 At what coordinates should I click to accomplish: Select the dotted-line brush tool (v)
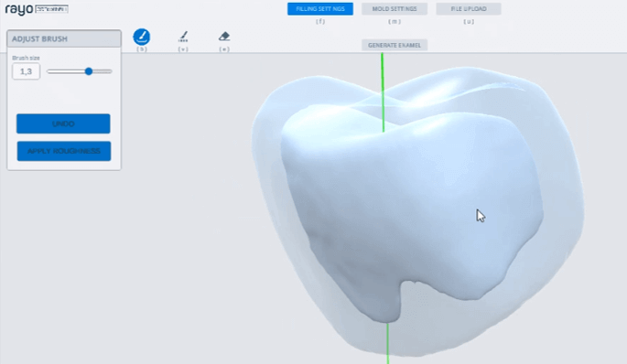[x=183, y=37]
